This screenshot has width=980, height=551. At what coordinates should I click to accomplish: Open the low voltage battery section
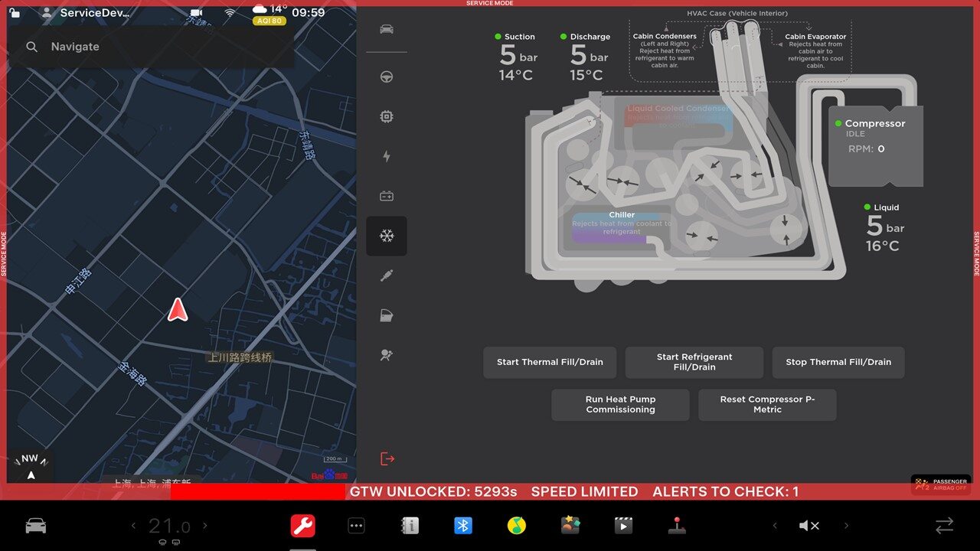[x=387, y=196]
